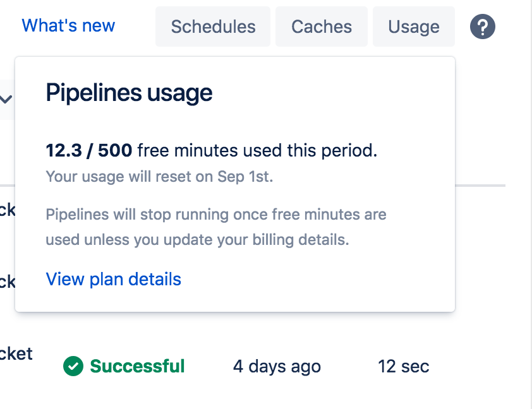Image resolution: width=532 pixels, height=409 pixels.
Task: Click the truncated 'cket' text in Successful row
Action: tap(16, 353)
